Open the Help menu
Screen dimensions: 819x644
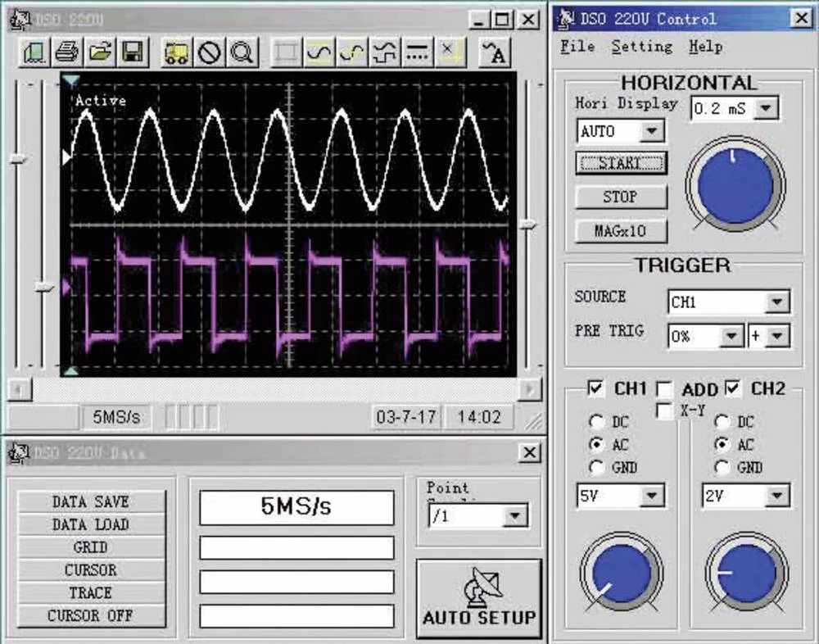[705, 47]
